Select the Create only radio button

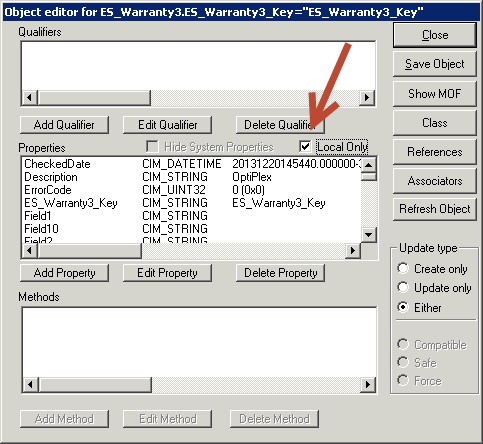coord(403,268)
